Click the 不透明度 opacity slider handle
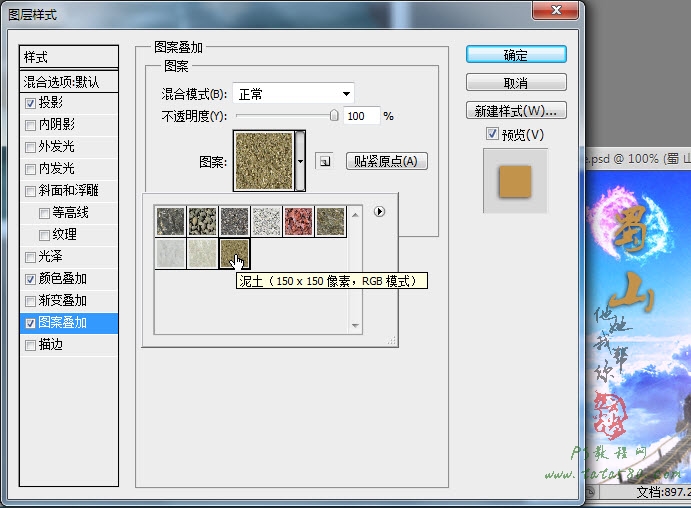This screenshot has height=508, width=691. pyautogui.click(x=334, y=116)
